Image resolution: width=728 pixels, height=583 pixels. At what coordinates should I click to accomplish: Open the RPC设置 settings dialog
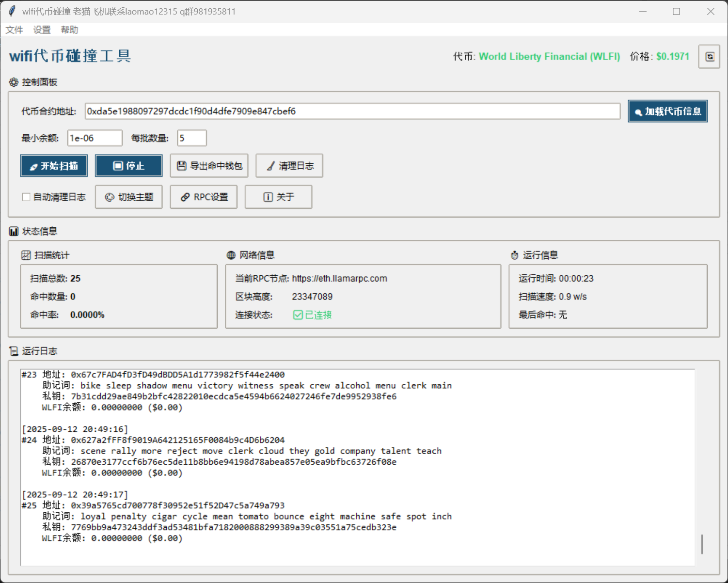(204, 197)
